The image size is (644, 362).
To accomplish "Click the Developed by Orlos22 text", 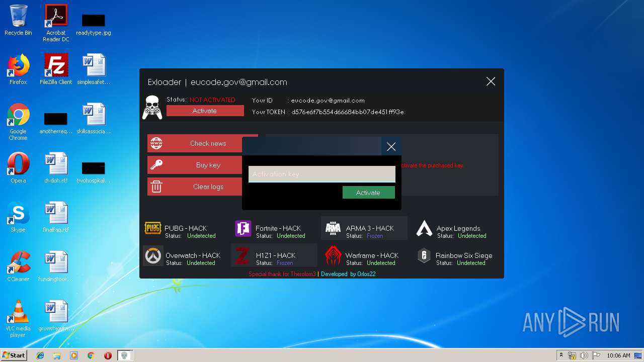I will coord(348,274).
